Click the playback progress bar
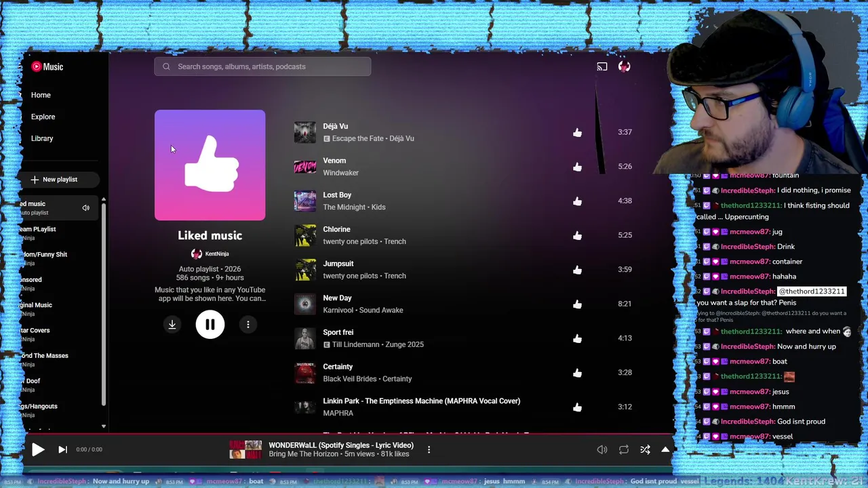This screenshot has width=868, height=488. click(x=349, y=434)
